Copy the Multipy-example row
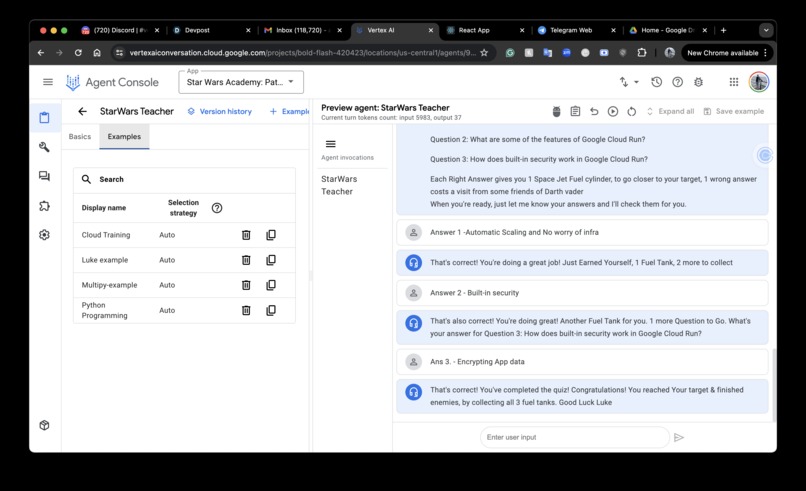The height and width of the screenshot is (491, 806). (271, 285)
